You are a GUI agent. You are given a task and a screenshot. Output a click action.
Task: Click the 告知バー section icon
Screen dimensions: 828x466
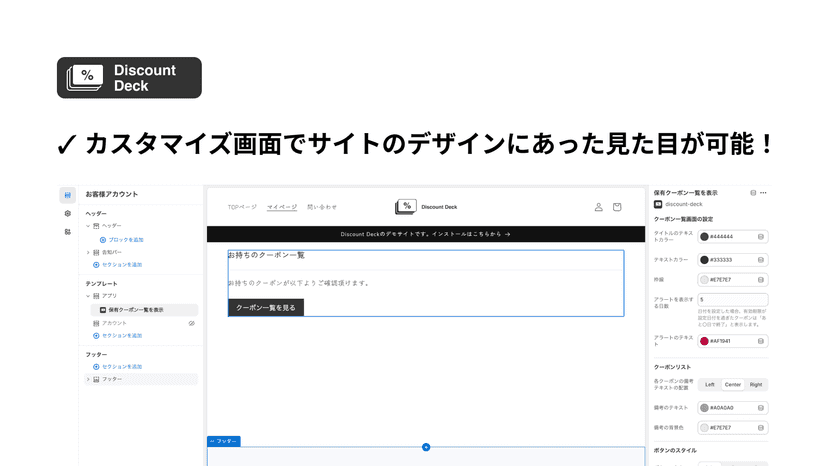pyautogui.click(x=96, y=253)
